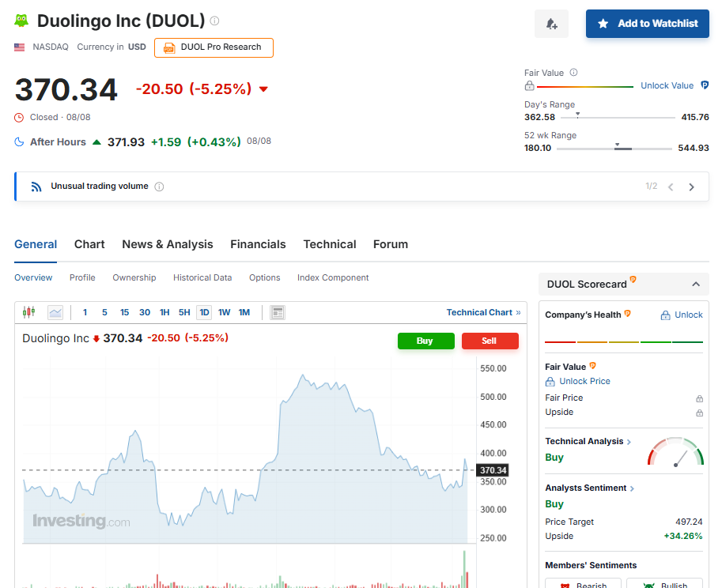Click the bell alert icon button
Image resolution: width=722 pixels, height=588 pixels.
coord(551,24)
